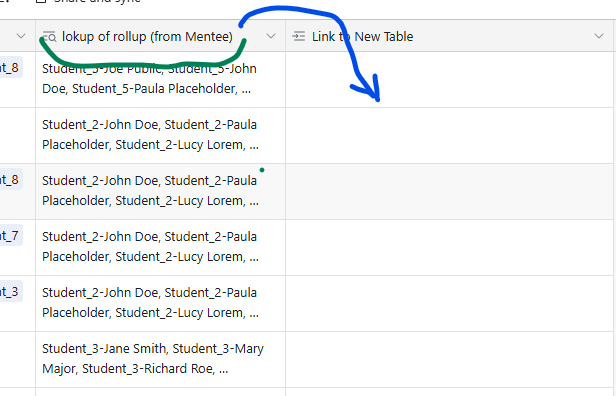Click the empty Link cell in the t_3 row

451,304
